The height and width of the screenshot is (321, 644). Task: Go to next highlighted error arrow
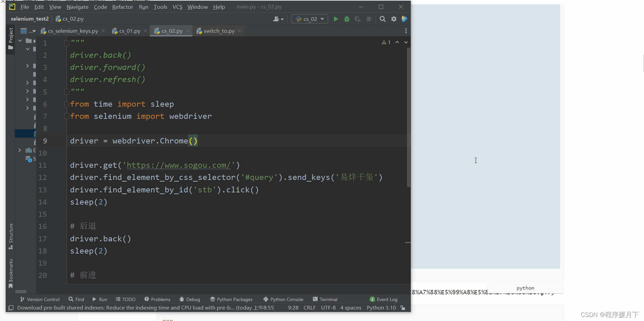point(406,42)
